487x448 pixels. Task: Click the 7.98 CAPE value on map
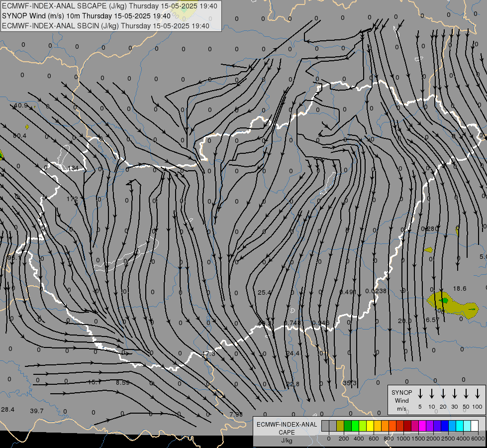[x=236, y=415]
